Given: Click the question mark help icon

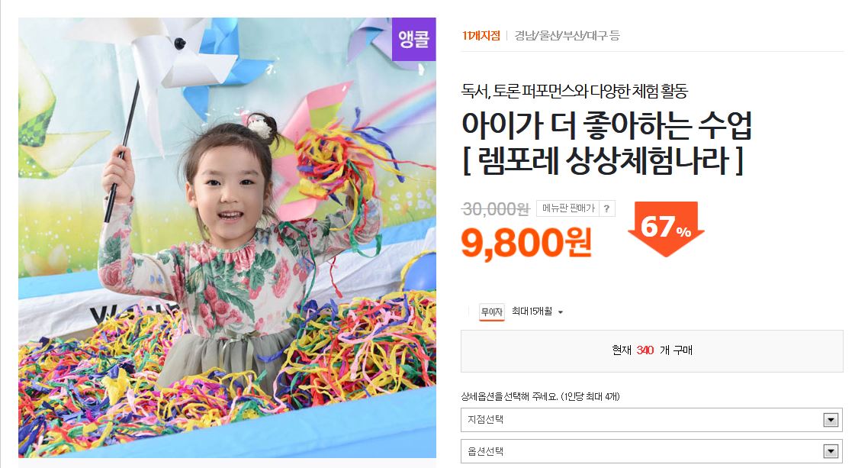Looking at the screenshot, I should (606, 208).
